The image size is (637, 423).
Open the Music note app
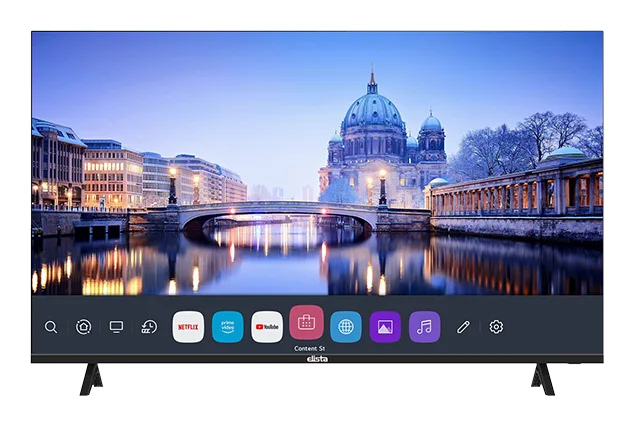(x=424, y=327)
